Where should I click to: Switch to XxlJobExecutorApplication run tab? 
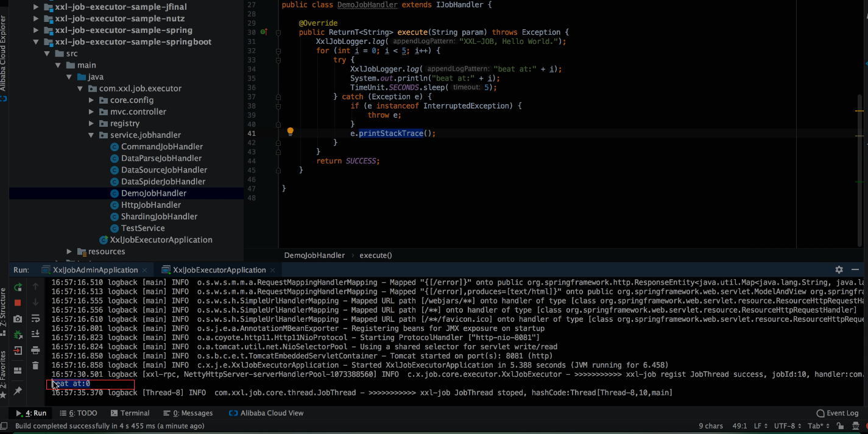point(219,270)
